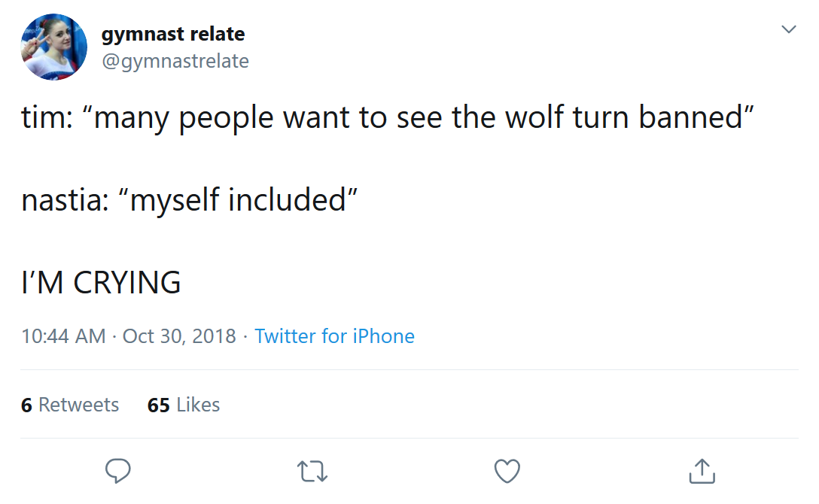Open the @gymnastrelate handle link

(175, 61)
